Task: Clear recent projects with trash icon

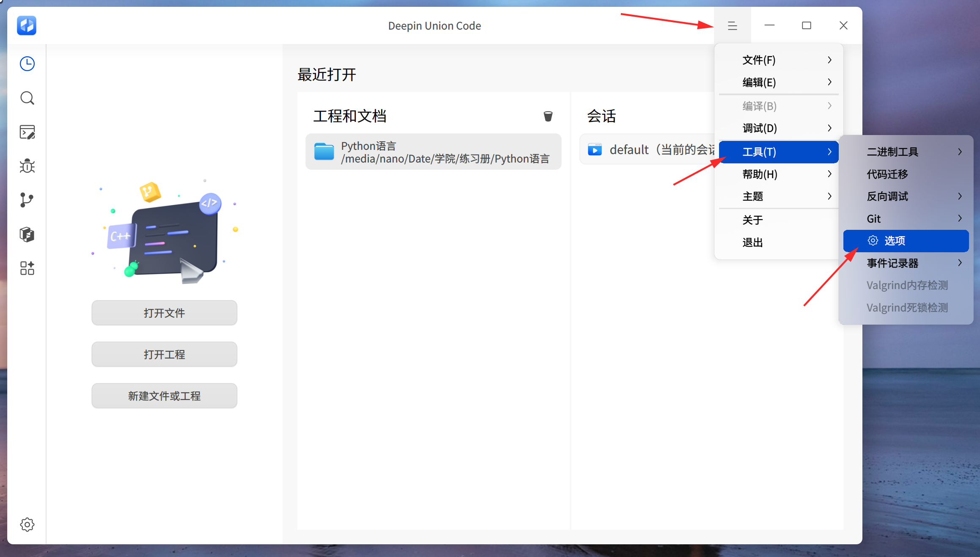Action: click(548, 116)
